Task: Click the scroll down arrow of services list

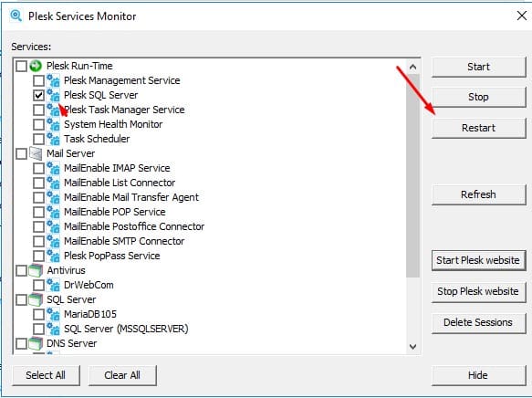Action: [x=412, y=347]
